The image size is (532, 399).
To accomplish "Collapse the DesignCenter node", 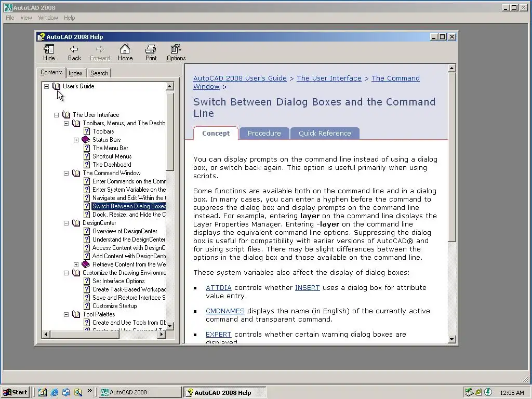I will coord(66,223).
